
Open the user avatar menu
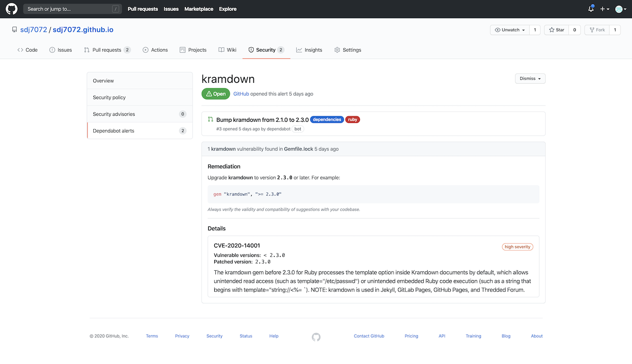(621, 9)
